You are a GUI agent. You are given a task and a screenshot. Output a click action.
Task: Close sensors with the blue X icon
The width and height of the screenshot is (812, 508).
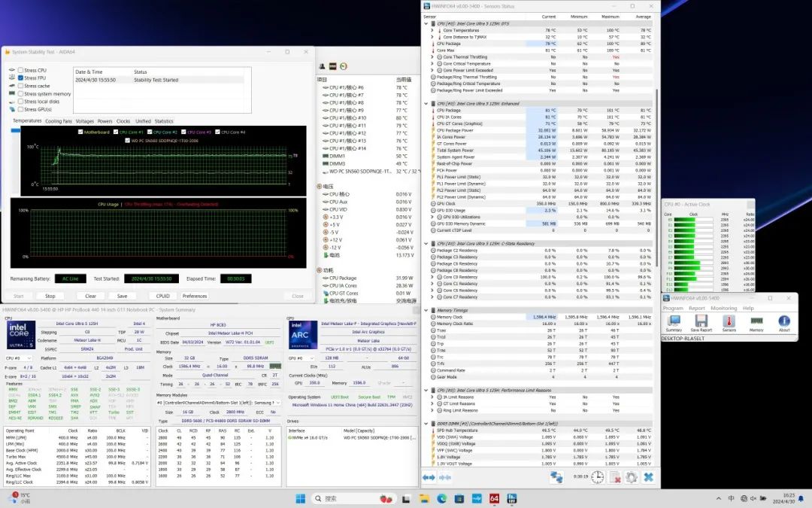click(x=648, y=477)
